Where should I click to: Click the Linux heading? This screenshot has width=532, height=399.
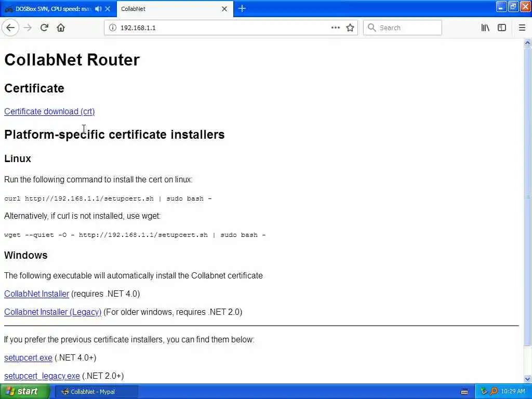(x=18, y=158)
